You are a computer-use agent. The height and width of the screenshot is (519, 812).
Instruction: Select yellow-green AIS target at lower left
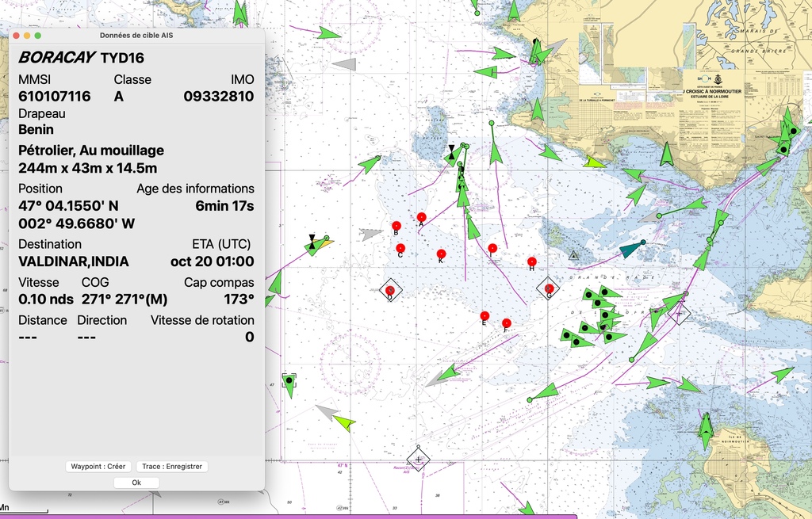click(344, 423)
